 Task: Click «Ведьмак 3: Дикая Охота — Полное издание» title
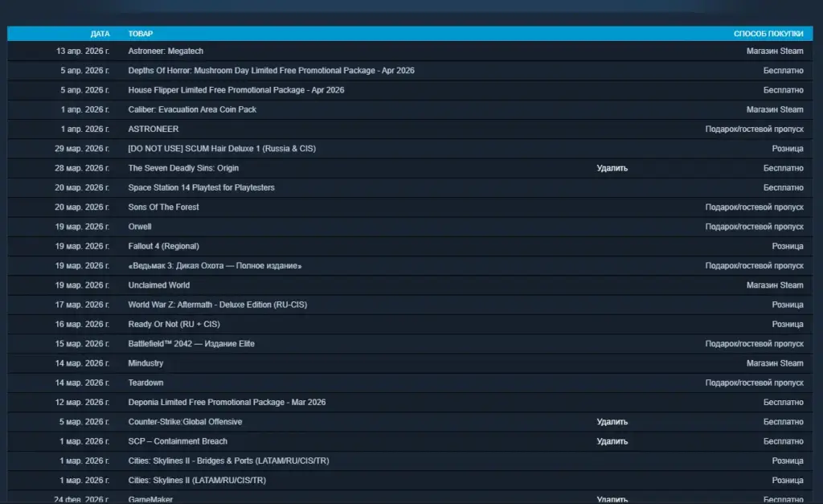215,265
